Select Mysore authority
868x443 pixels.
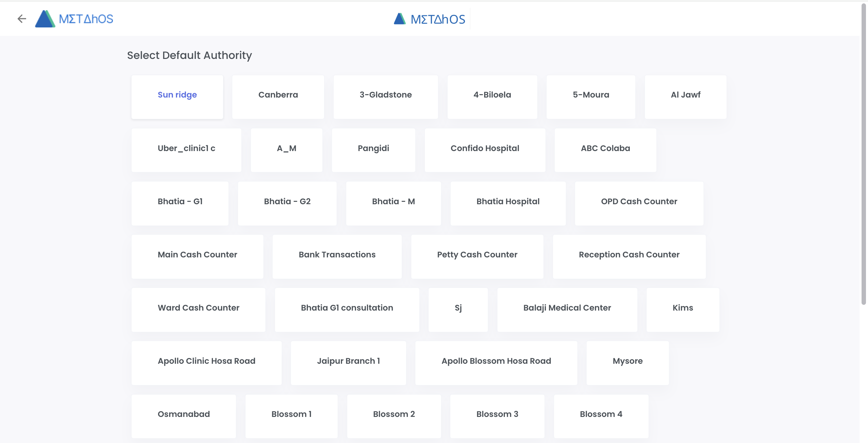pyautogui.click(x=628, y=363)
